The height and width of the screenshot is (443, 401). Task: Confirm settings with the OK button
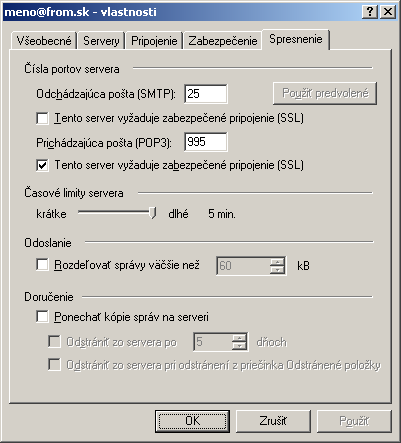192,421
